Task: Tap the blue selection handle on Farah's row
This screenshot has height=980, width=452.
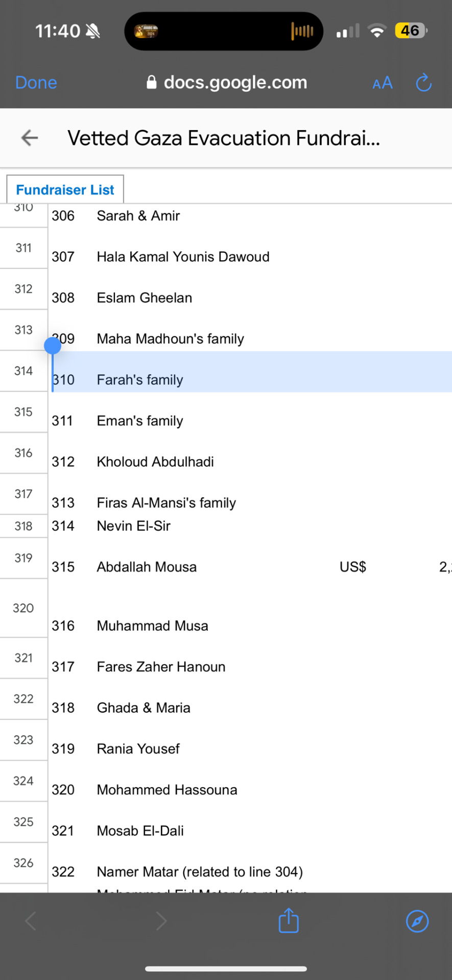Action: tap(53, 346)
